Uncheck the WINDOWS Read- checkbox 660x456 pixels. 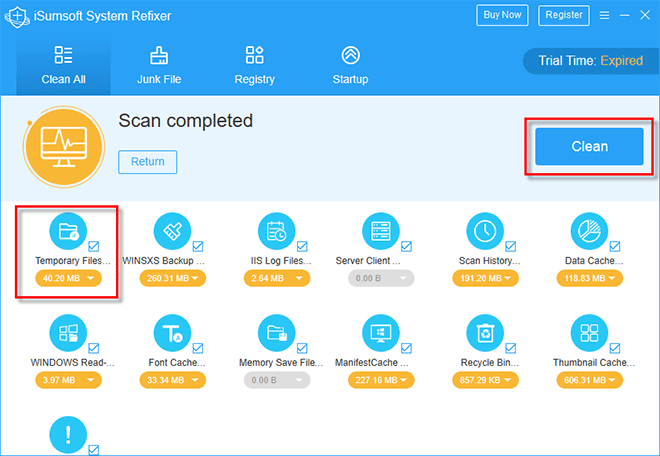[94, 348]
